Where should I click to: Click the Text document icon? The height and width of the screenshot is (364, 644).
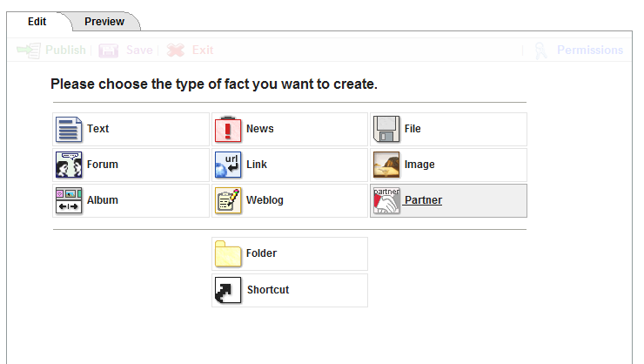point(68,129)
